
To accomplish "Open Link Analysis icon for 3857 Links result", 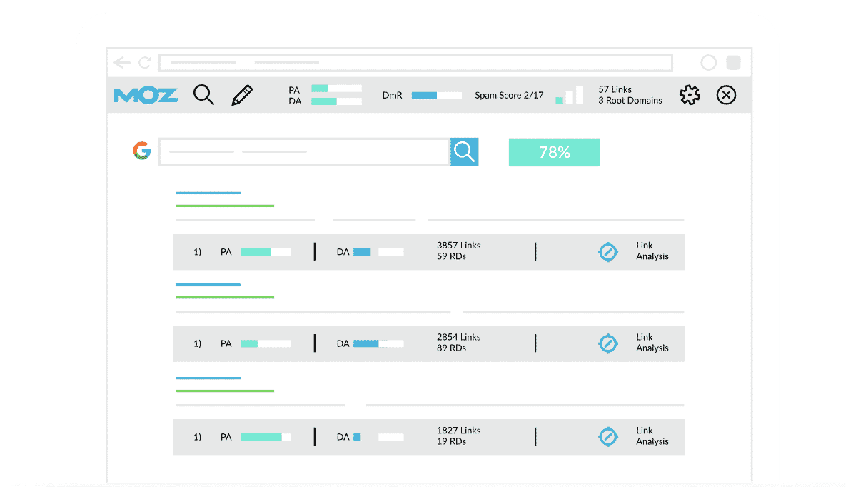I will pos(607,251).
